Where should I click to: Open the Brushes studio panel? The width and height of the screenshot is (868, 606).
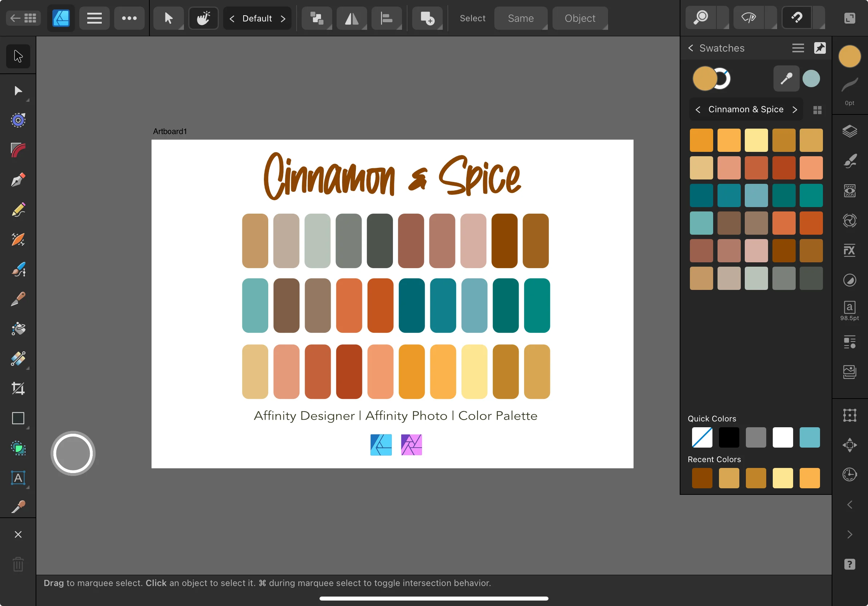pos(849,161)
